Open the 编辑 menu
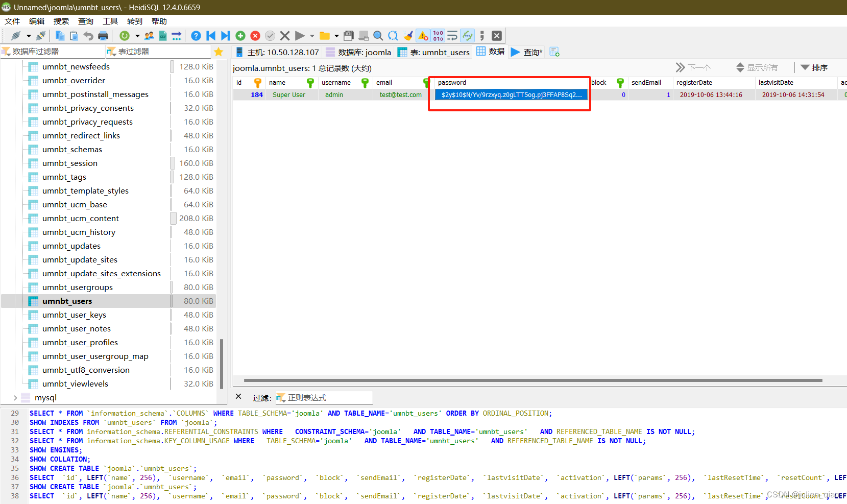This screenshot has height=504, width=847. click(37, 21)
